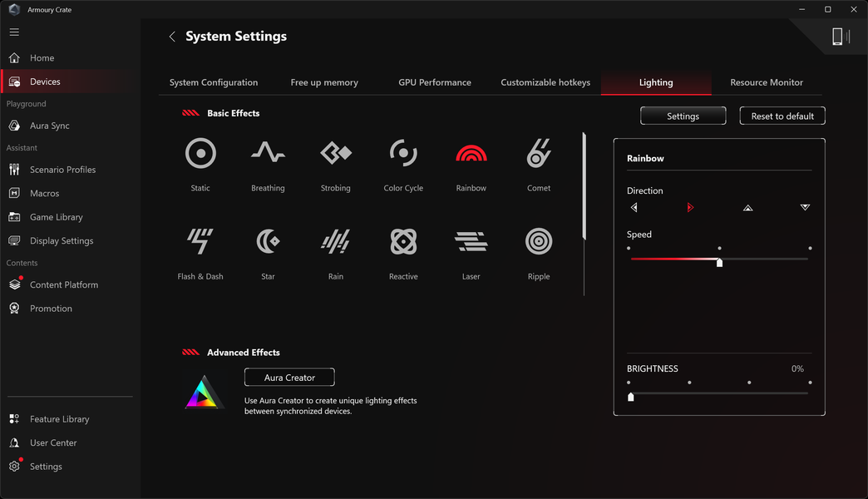Switch to GPU Performance tab
This screenshot has width=868, height=499.
(435, 82)
